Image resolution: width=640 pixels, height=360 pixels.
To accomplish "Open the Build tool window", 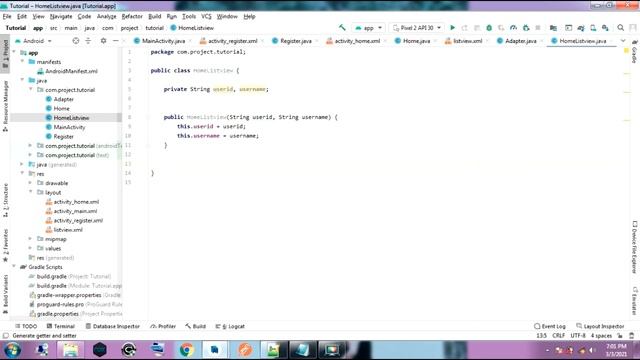I will [195, 326].
